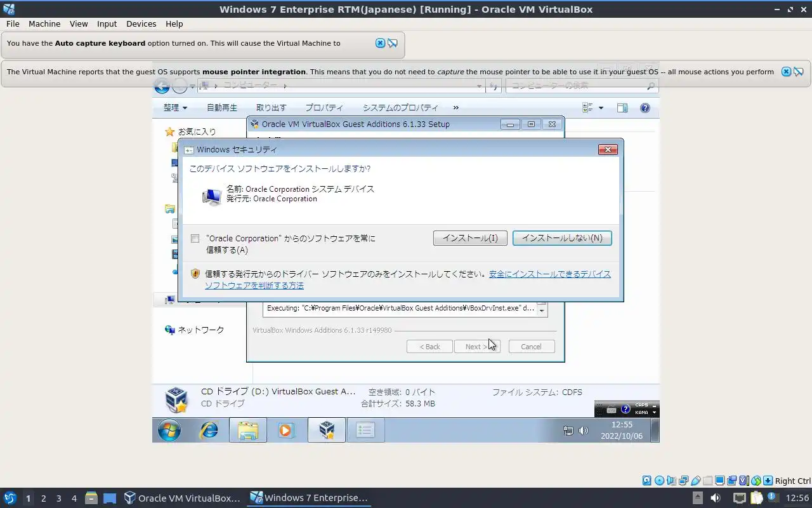The image size is (812, 508).
Task: Switch to host workspace 3
Action: click(x=58, y=498)
